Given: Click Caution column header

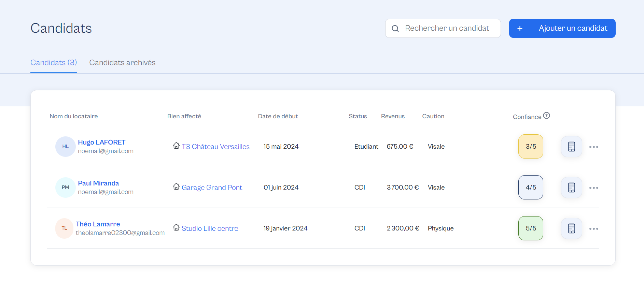Looking at the screenshot, I should 433,116.
